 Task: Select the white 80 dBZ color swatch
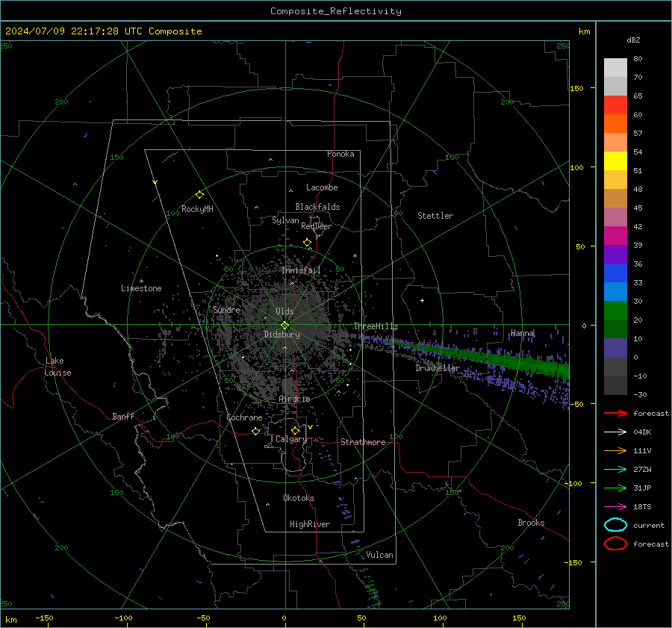pos(615,67)
